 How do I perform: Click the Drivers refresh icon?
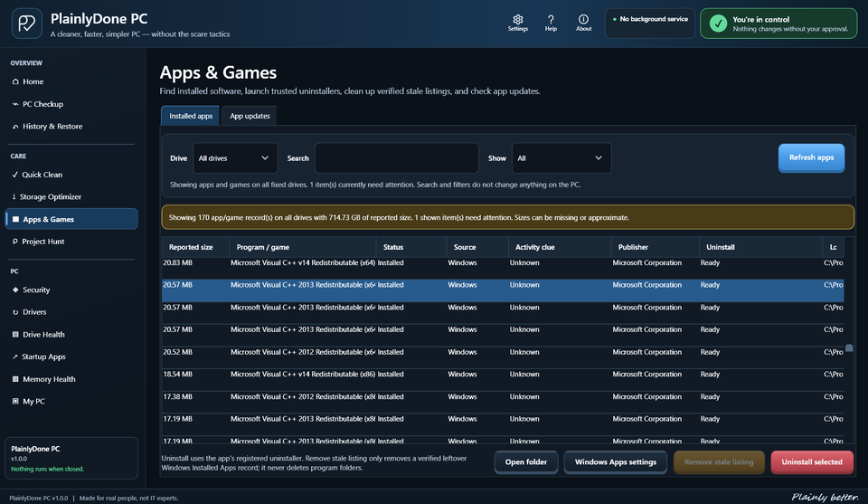[x=15, y=312]
